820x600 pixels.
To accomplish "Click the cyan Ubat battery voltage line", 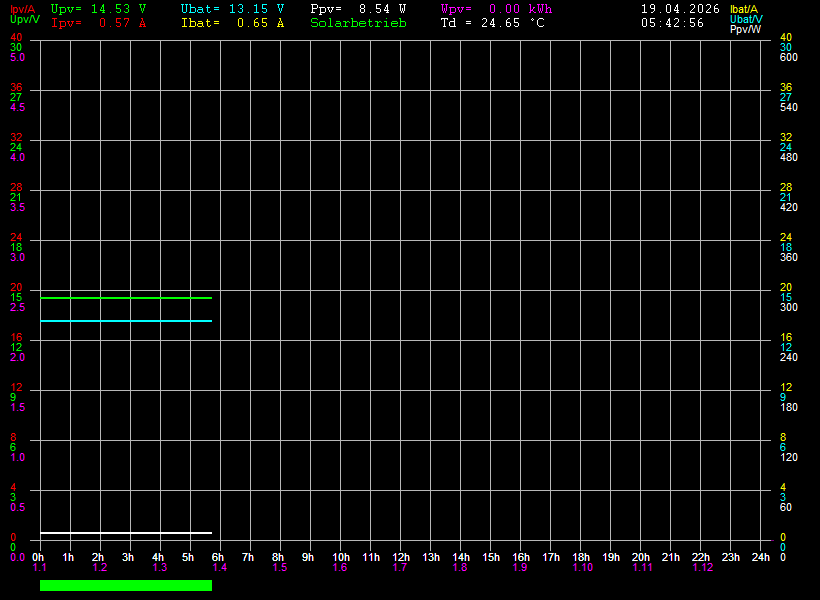I will 125,321.
